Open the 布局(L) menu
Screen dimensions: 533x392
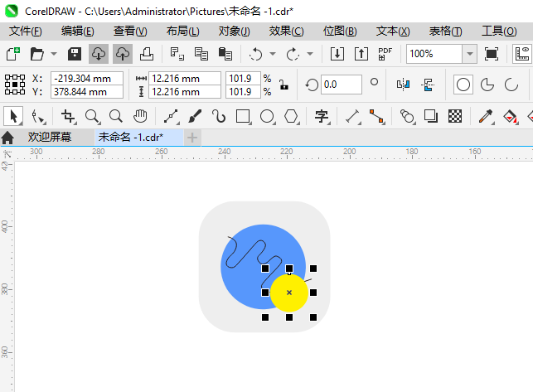point(182,31)
